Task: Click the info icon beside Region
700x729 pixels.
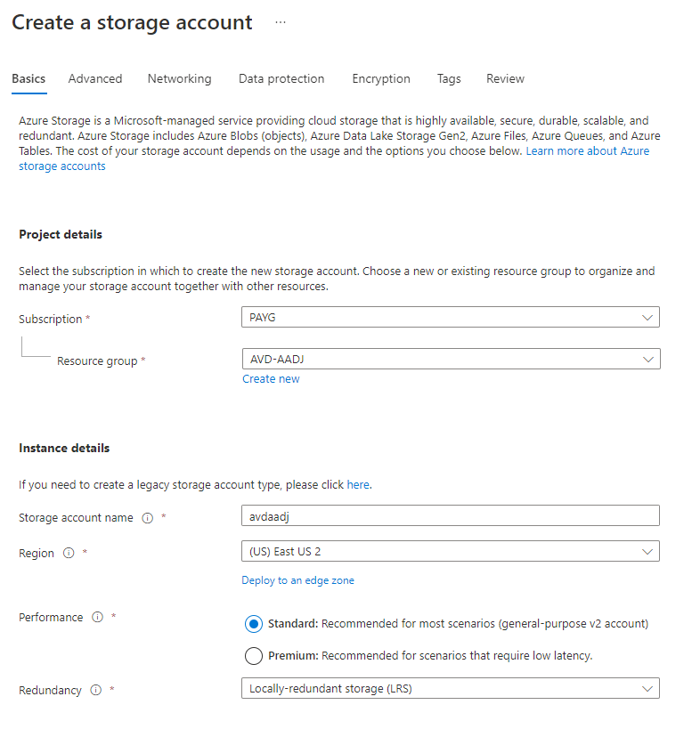Action: [69, 554]
